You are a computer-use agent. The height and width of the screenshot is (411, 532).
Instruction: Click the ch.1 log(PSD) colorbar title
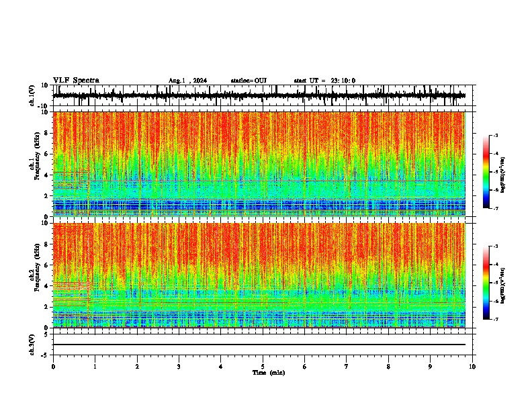(x=503, y=175)
